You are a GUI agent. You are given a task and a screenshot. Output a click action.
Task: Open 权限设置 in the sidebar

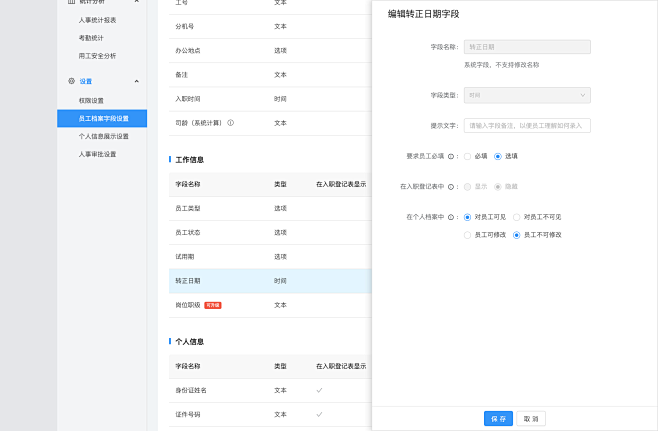point(91,101)
